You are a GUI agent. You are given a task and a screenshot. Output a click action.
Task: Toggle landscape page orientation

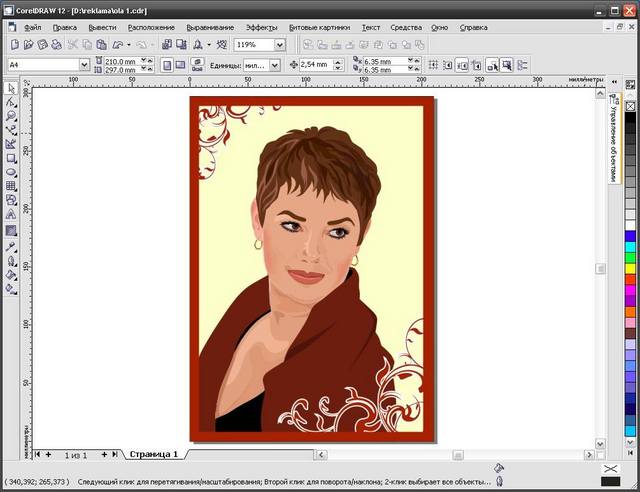180,65
